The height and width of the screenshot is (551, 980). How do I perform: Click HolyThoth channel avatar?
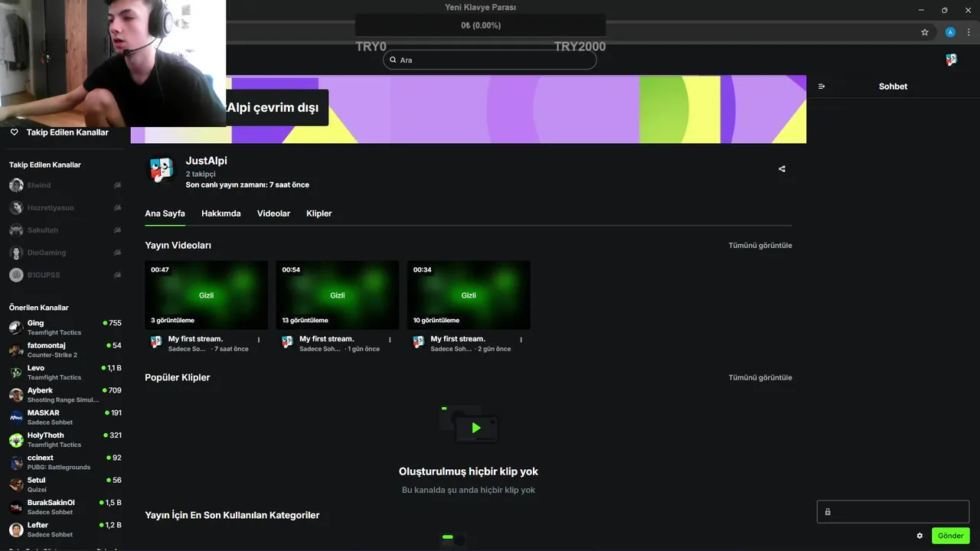[x=16, y=440]
